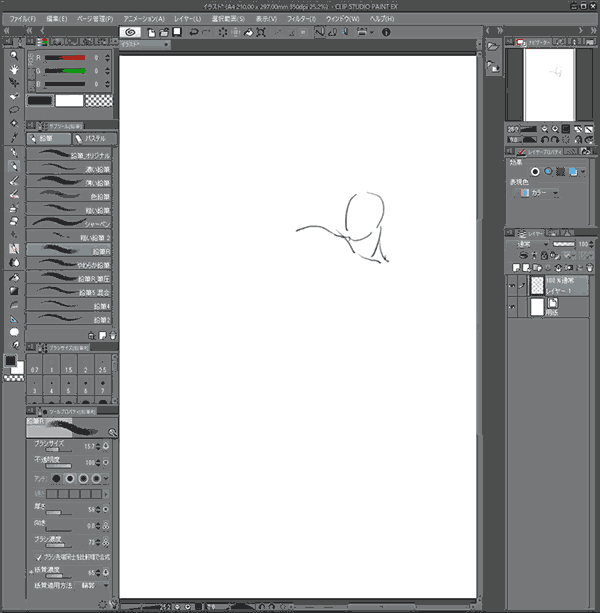Choose the 色鉛筆 brush preset
This screenshot has height=613, width=600.
point(69,195)
